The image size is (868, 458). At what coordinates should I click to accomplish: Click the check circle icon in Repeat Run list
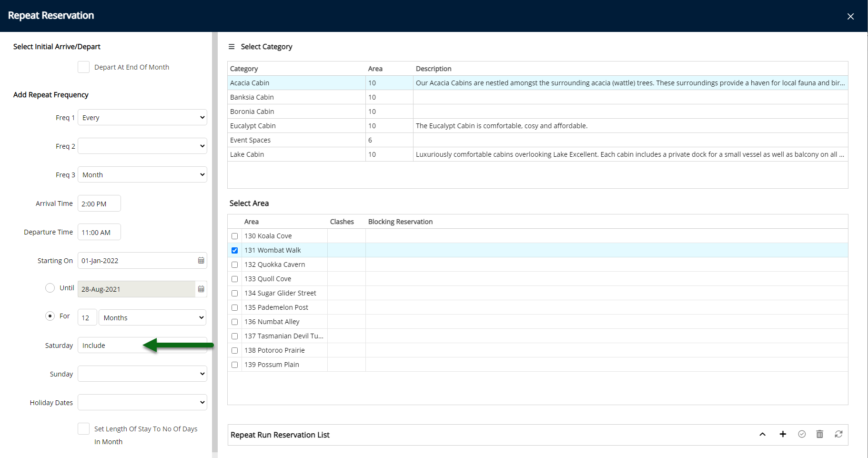802,434
